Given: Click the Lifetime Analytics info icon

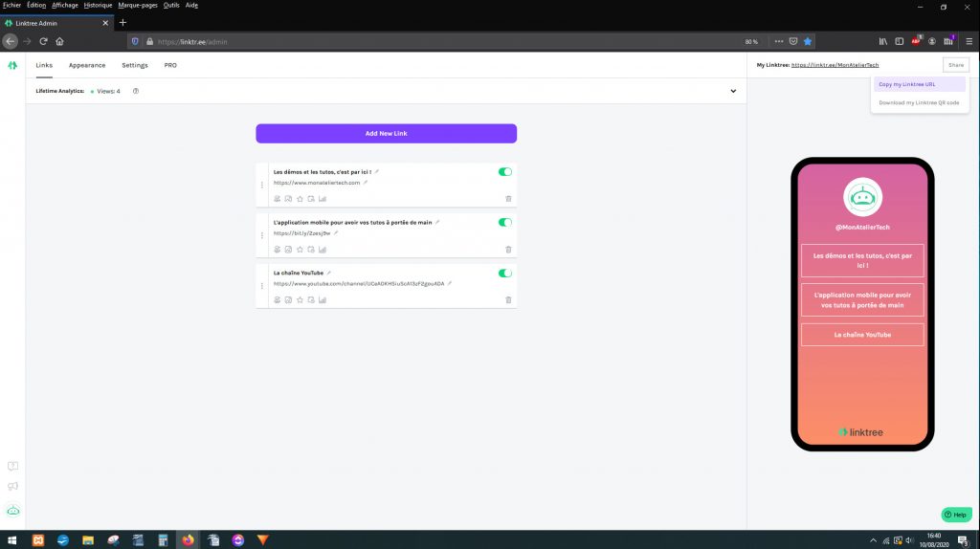Looking at the screenshot, I should 136,91.
